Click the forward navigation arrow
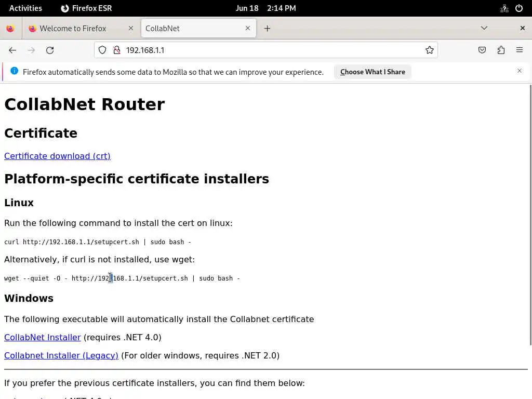 [x=31, y=50]
